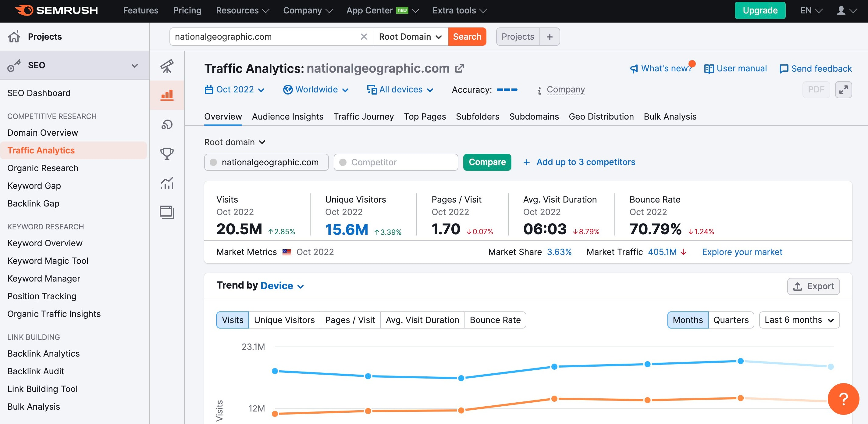Viewport: 868px width, 424px height.
Task: Switch to Bulk Analysis tab
Action: point(670,117)
